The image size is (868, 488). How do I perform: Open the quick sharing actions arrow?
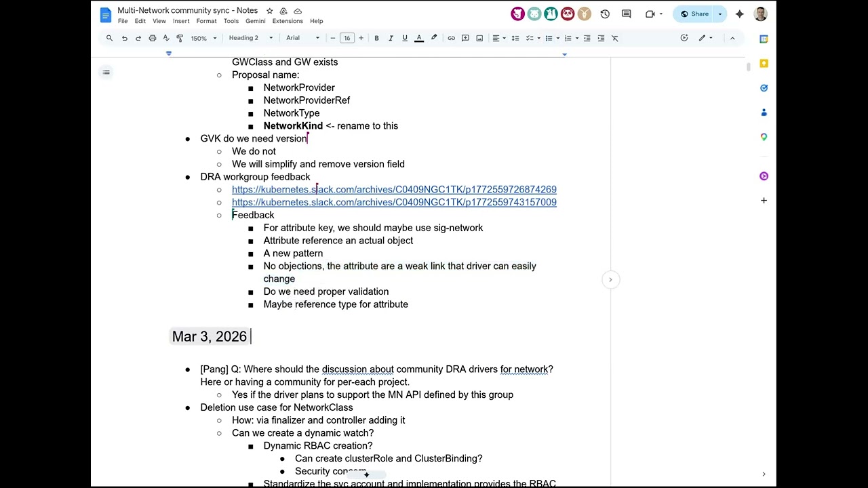[x=720, y=14]
